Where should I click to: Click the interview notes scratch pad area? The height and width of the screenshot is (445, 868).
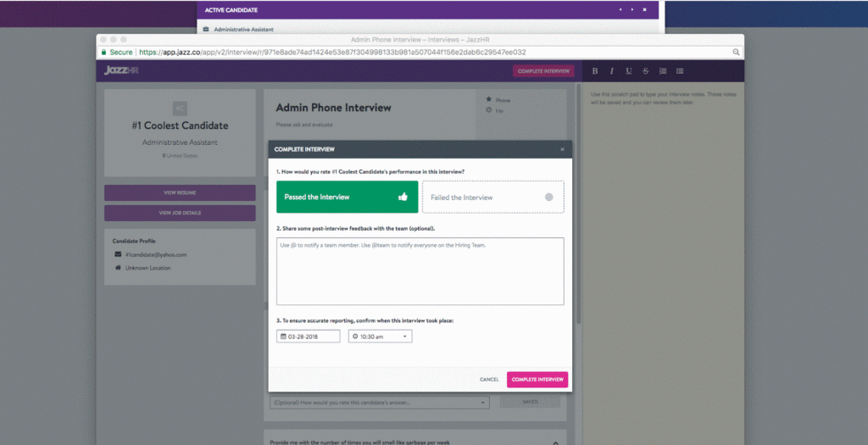point(663,265)
